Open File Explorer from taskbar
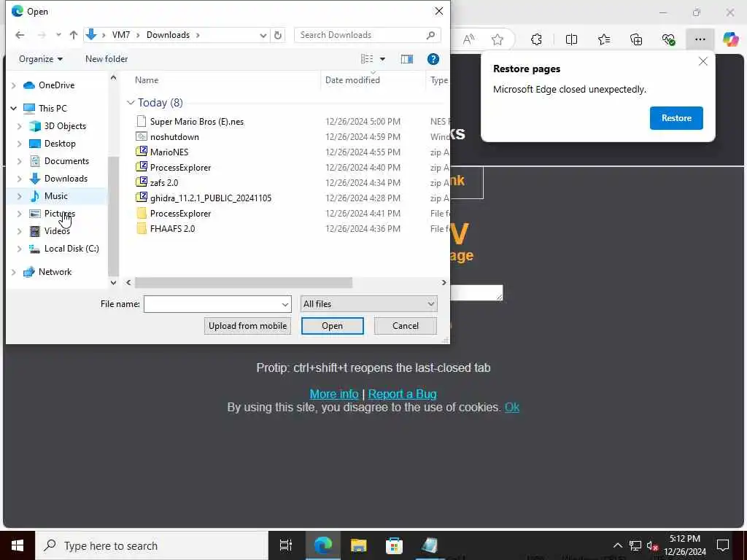The height and width of the screenshot is (560, 747). tap(358, 545)
